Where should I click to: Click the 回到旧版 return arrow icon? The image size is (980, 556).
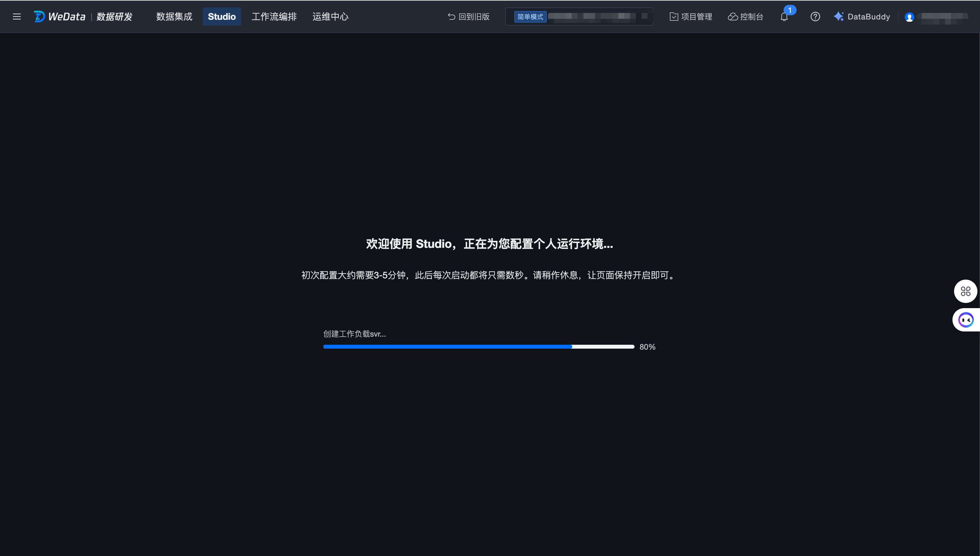451,17
